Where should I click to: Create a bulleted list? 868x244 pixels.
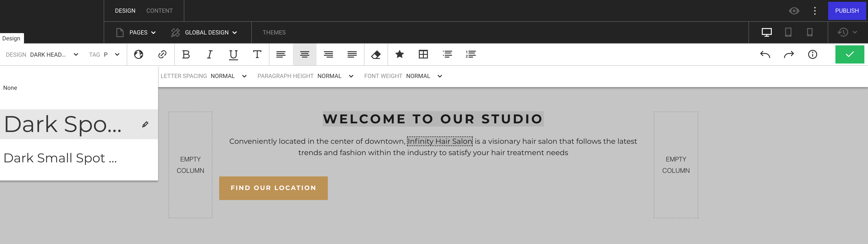pyautogui.click(x=447, y=54)
